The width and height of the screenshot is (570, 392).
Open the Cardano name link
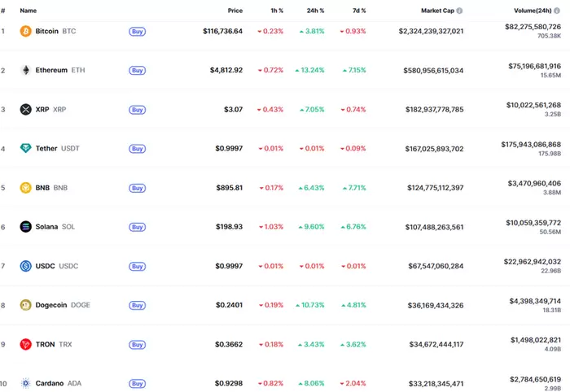48,383
